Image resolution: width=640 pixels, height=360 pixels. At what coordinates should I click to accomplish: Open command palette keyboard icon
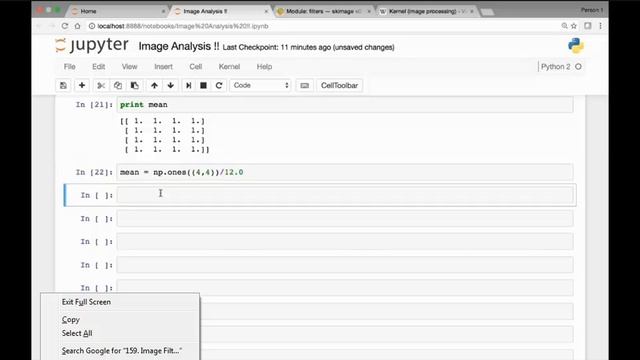click(304, 85)
